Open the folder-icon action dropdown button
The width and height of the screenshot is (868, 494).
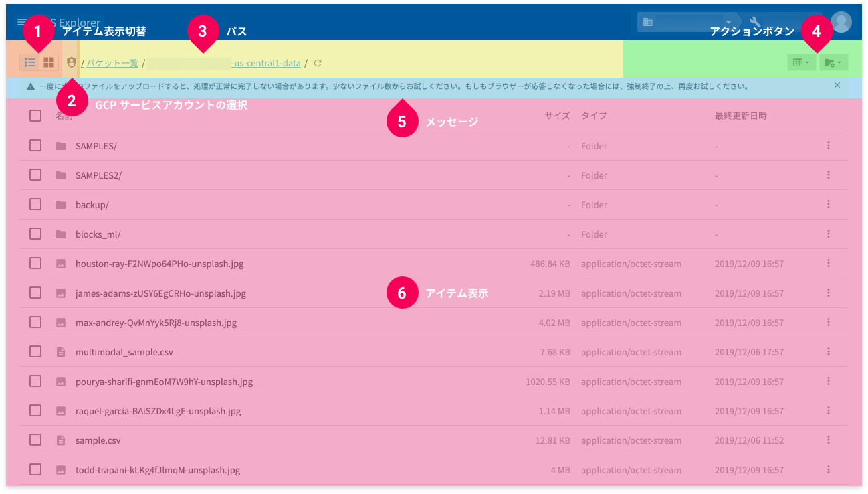pos(834,62)
